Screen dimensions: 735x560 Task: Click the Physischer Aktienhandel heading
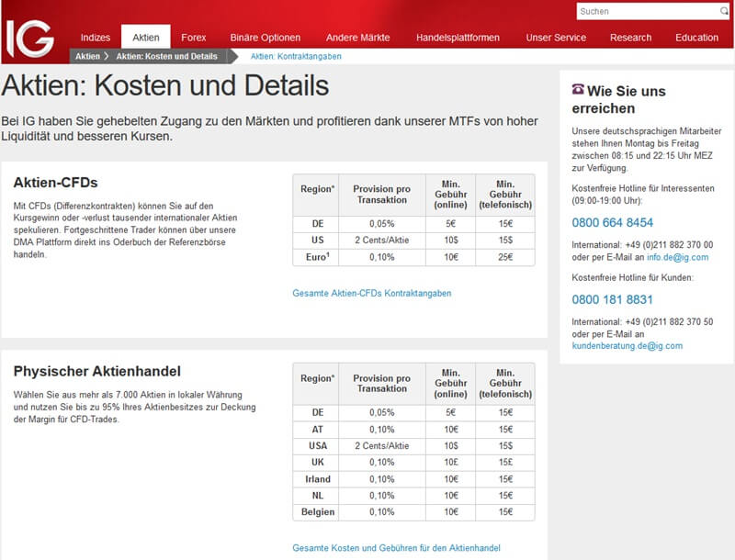97,371
